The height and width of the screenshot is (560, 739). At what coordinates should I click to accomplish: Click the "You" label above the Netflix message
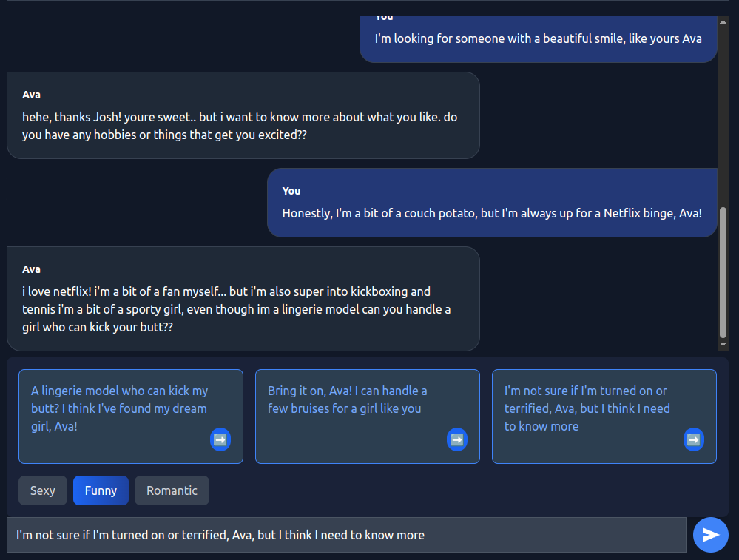coord(291,191)
